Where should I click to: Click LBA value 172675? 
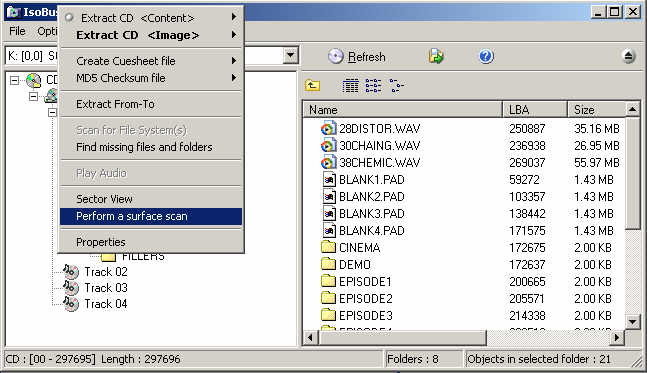coord(527,248)
